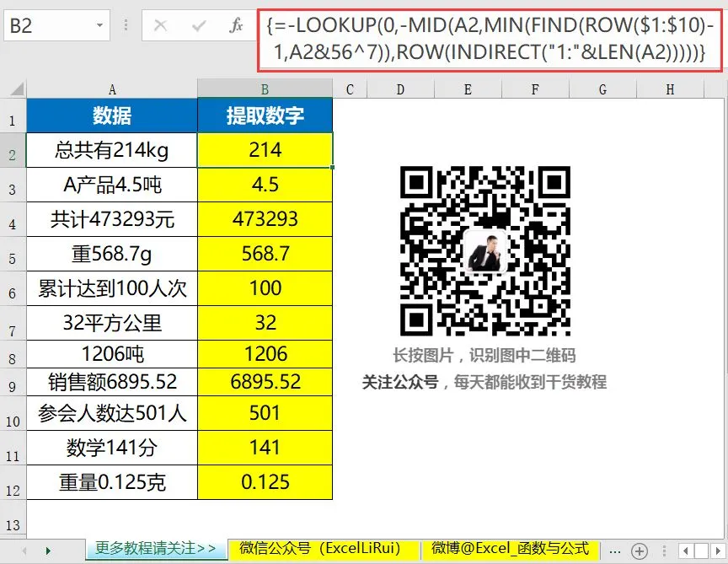The height and width of the screenshot is (564, 728).
Task: Select row 5 header
Action: click(x=13, y=254)
